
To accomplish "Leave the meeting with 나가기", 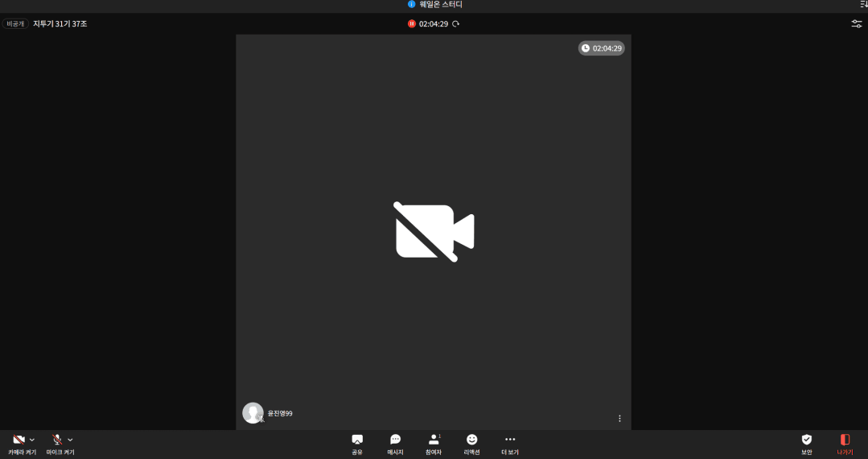I will [x=845, y=442].
